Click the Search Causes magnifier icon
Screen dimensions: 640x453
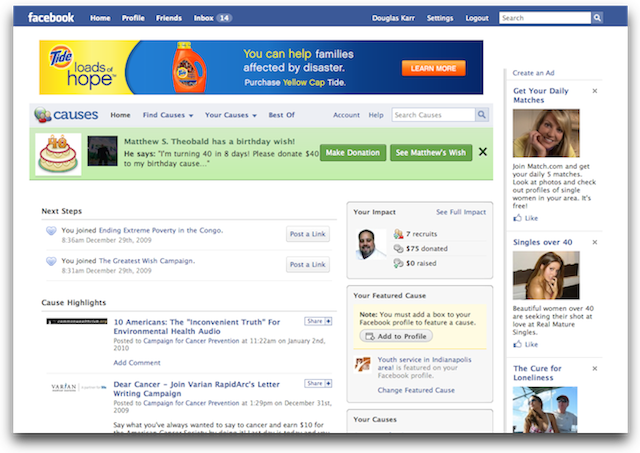tap(482, 115)
